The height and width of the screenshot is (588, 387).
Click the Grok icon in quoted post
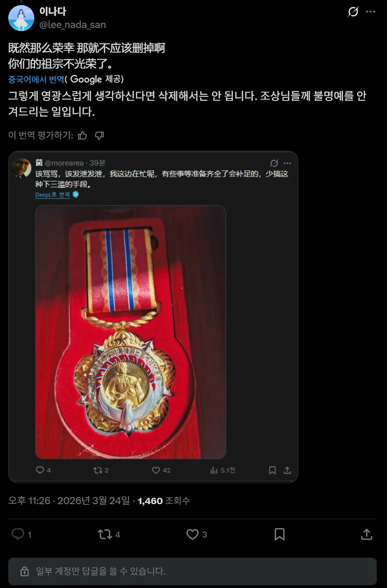pos(274,163)
